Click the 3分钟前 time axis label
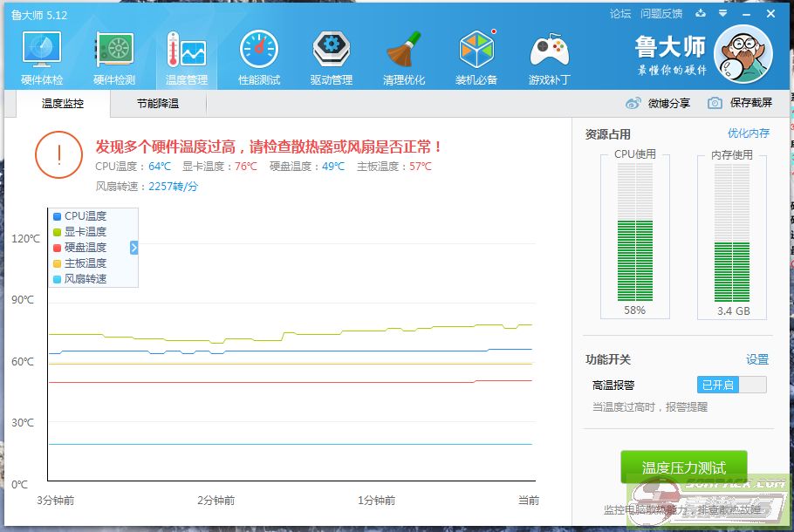 [x=55, y=500]
